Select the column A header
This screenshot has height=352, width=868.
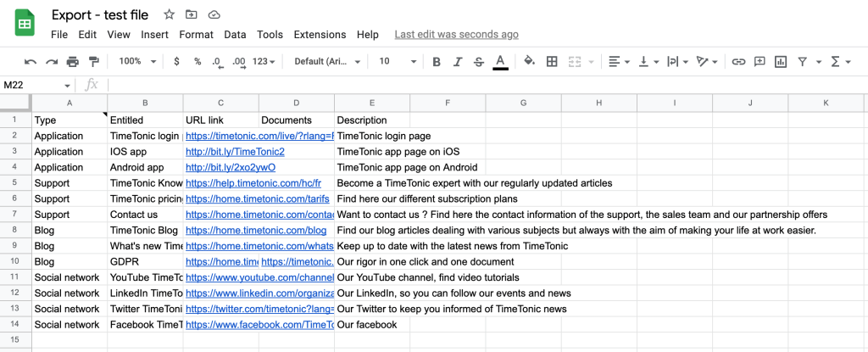point(70,103)
